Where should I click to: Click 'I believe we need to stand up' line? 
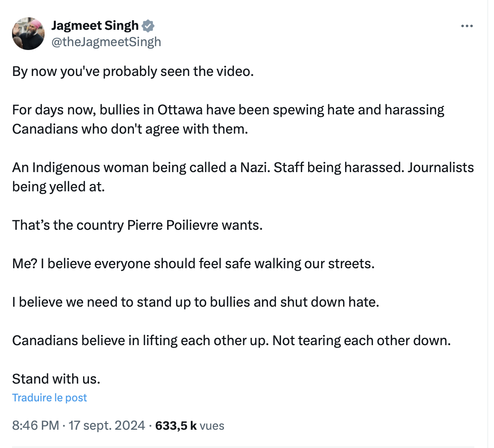pos(196,302)
